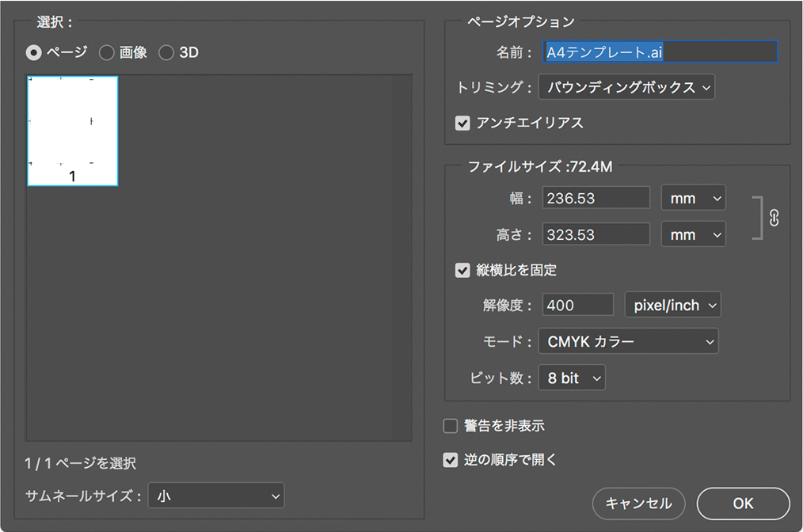Screen dimensions: 803x532
Task: Click the キャンセル button
Action: click(x=638, y=503)
